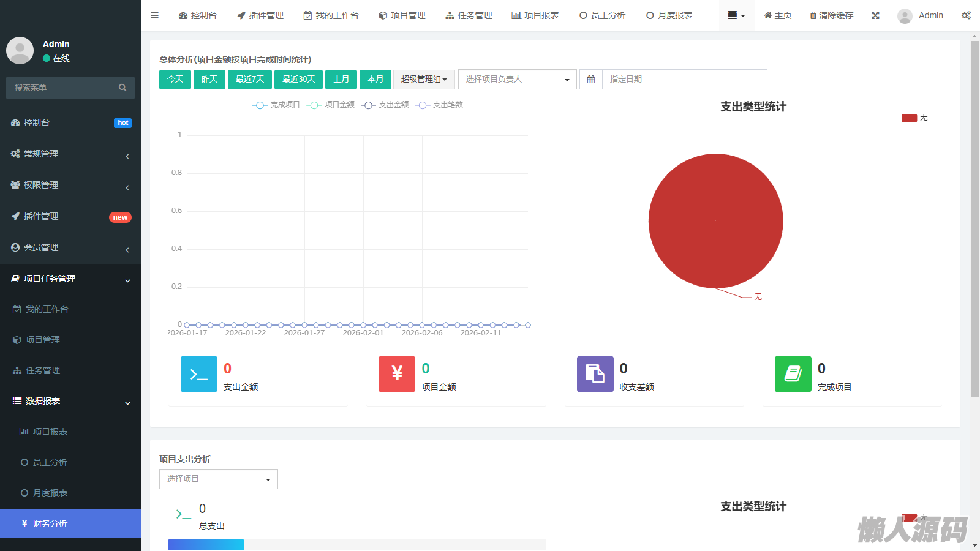The width and height of the screenshot is (980, 551).
Task: Toggle 完成项目 series in chart legend
Action: [x=276, y=105]
